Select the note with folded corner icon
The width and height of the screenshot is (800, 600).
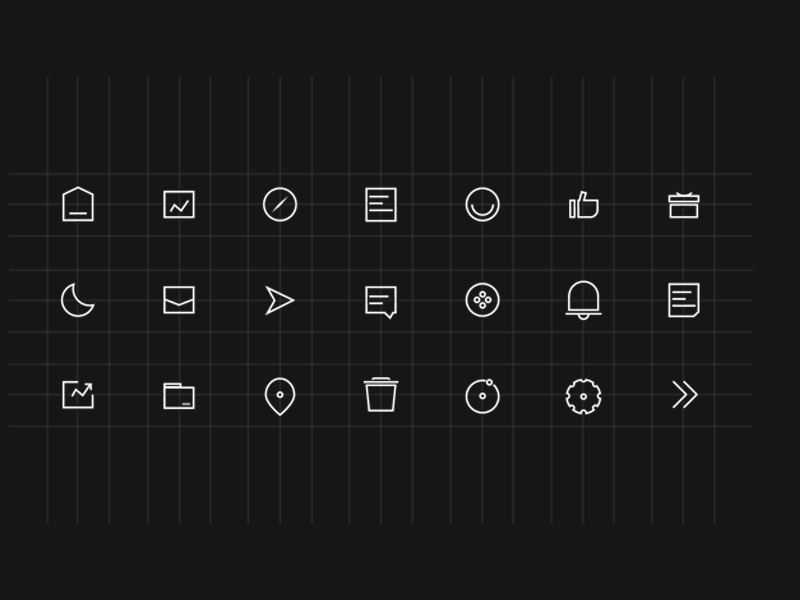[684, 300]
